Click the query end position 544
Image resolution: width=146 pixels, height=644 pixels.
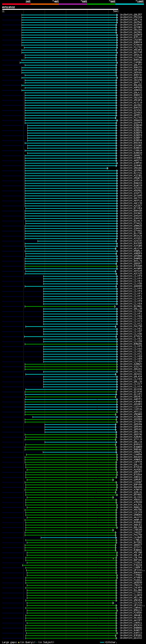tap(115, 11)
